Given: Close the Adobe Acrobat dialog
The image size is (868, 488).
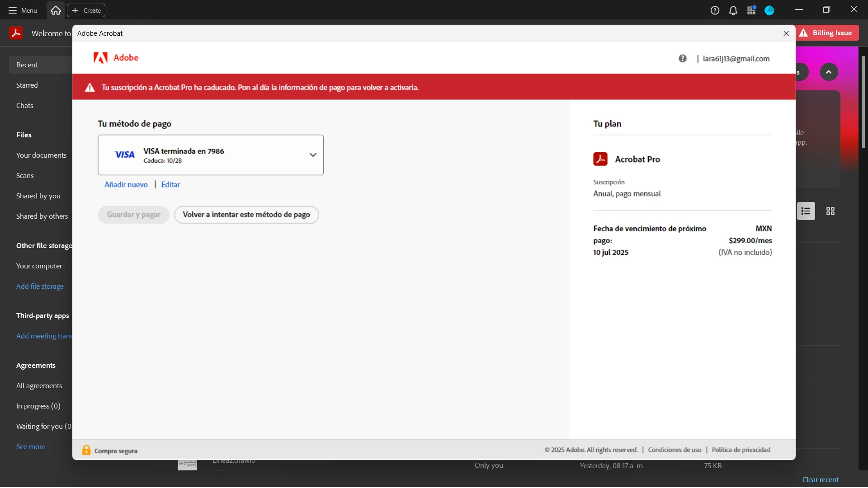Looking at the screenshot, I should [786, 33].
